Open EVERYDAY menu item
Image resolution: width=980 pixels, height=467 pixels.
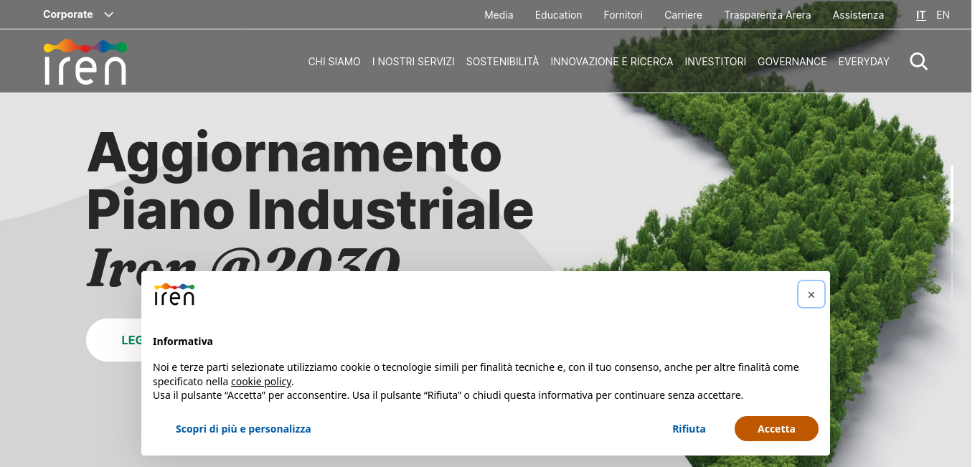(864, 62)
